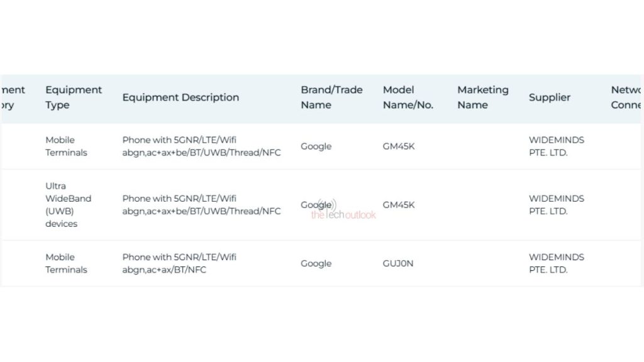This screenshot has height=362, width=644.
Task: Click the Brand/Trade Name column header
Action: coord(331,97)
